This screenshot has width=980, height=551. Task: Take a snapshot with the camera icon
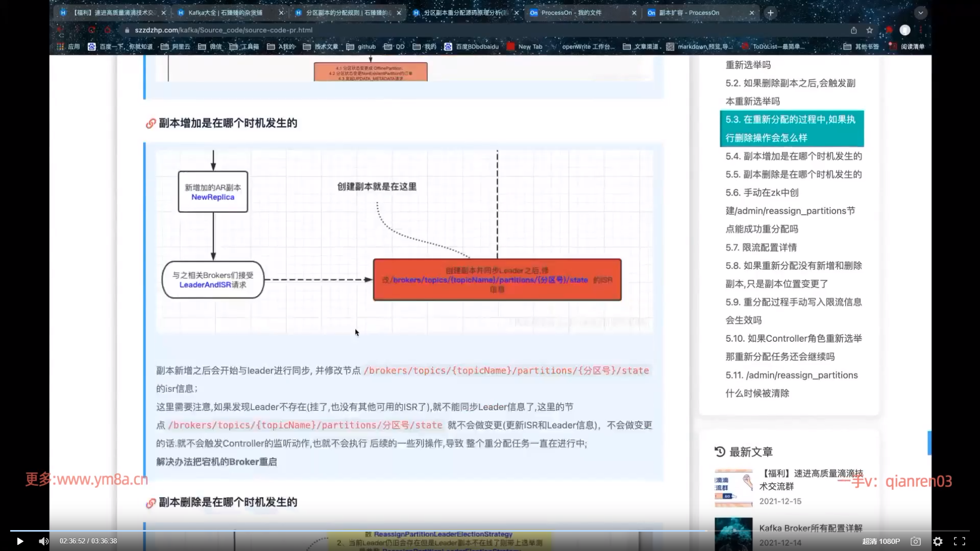[916, 541]
